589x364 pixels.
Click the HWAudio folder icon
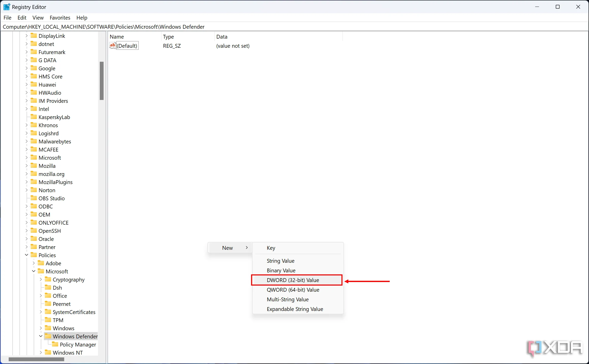click(x=34, y=92)
